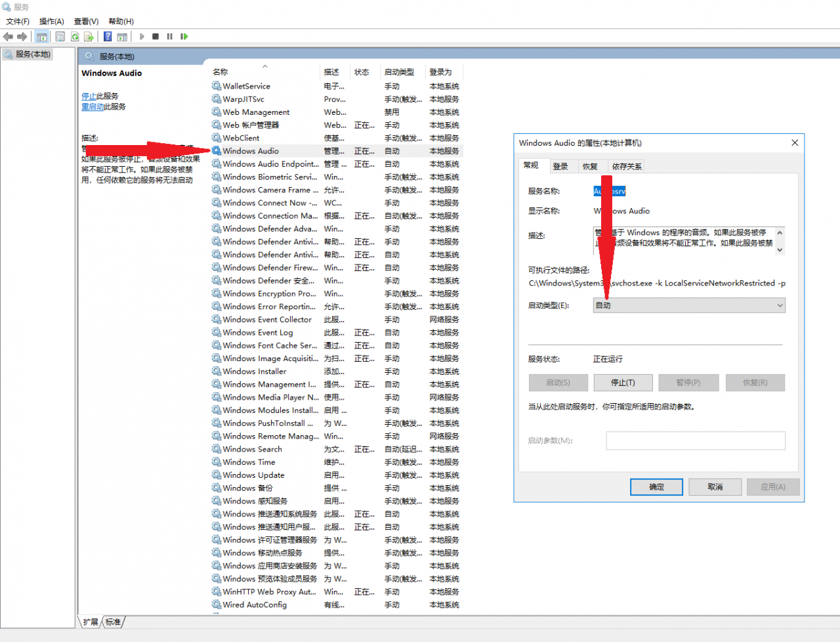
Task: Sort by the 描述 column header
Action: (x=335, y=72)
